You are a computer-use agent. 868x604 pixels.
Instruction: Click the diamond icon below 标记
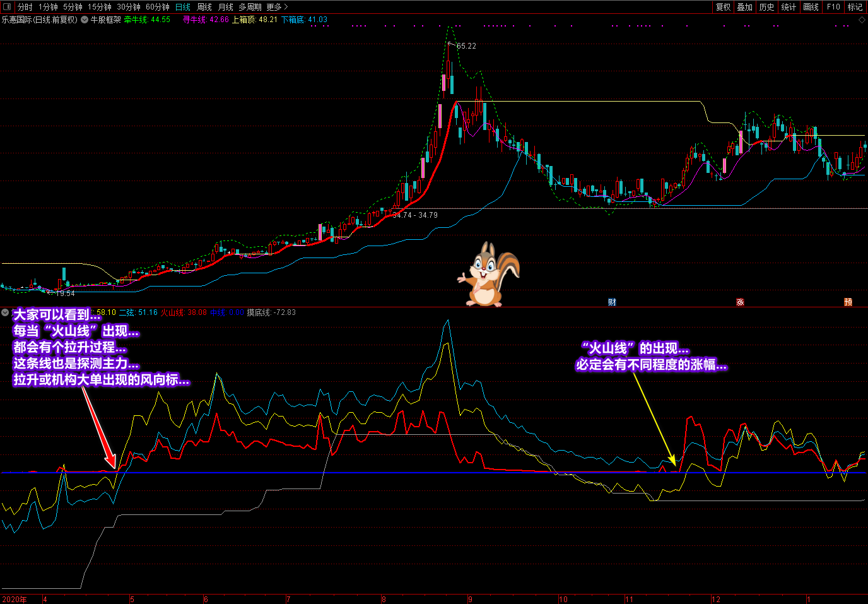coord(862,20)
